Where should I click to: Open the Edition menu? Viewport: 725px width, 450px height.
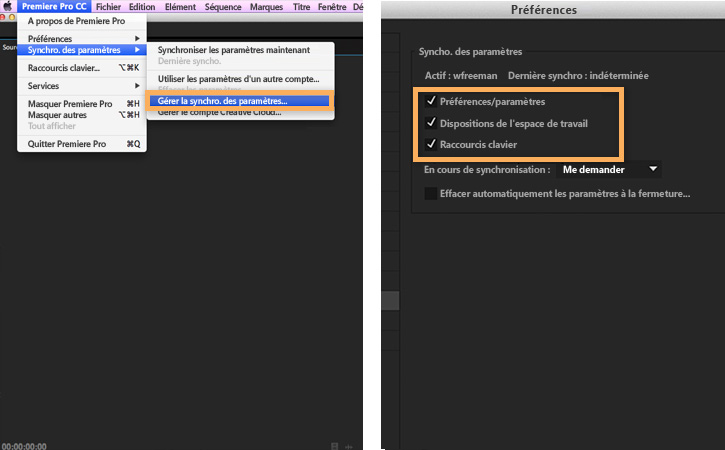[142, 7]
